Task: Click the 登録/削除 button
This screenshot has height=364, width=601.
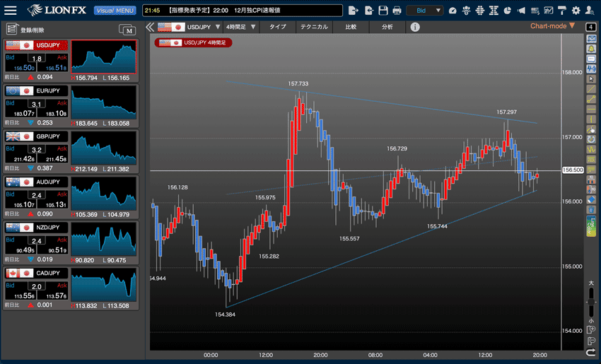Action: click(23, 29)
